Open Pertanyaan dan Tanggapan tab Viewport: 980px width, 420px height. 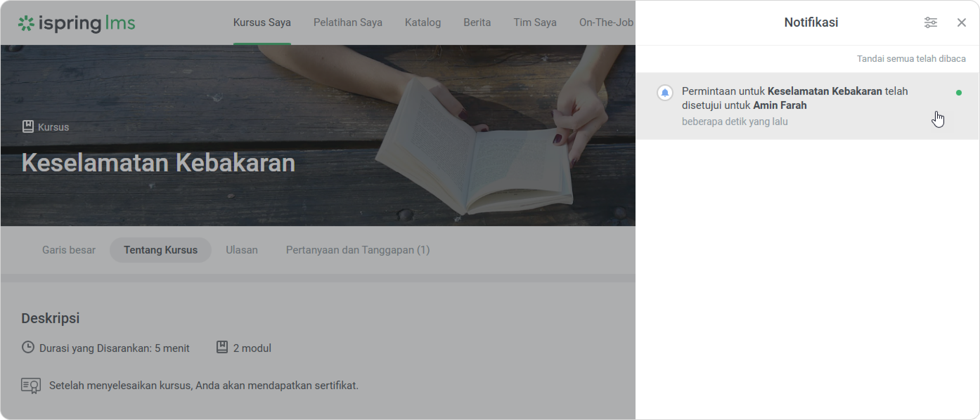(357, 250)
